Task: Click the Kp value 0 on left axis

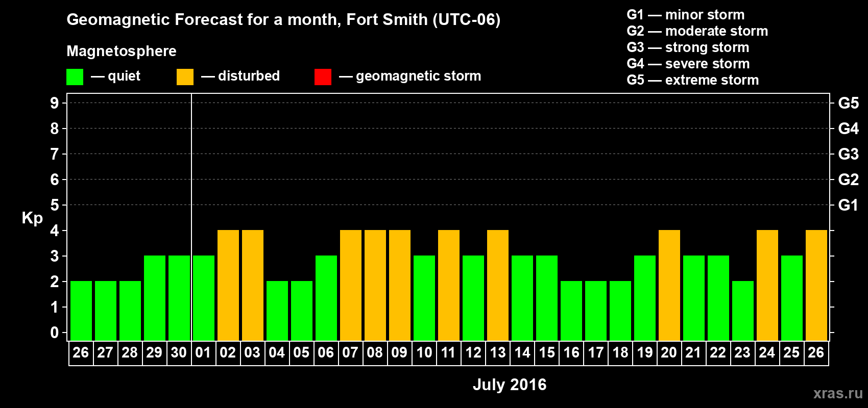Action: coord(55,333)
